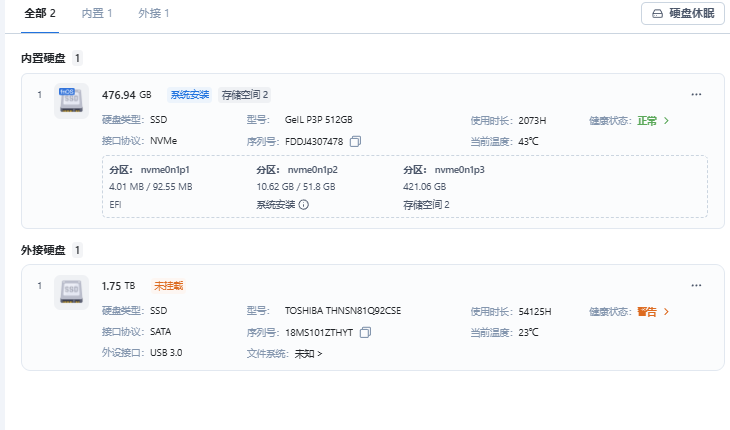Click info icon next to 系统安装 partition

(x=304, y=205)
